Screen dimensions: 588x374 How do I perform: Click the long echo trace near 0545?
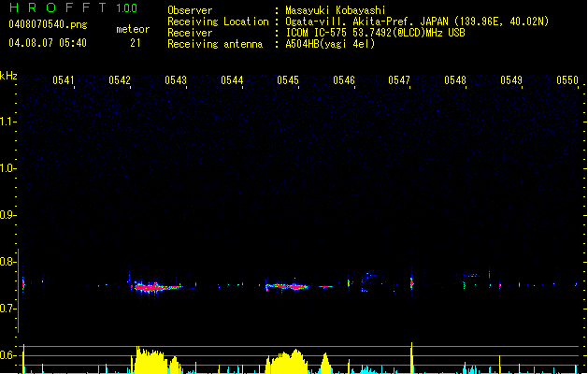pyautogui.click(x=287, y=287)
